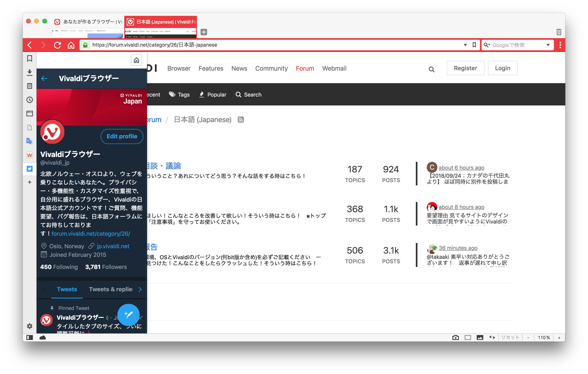Open the Google Translate web panel
The width and height of the screenshot is (588, 374).
30,141
